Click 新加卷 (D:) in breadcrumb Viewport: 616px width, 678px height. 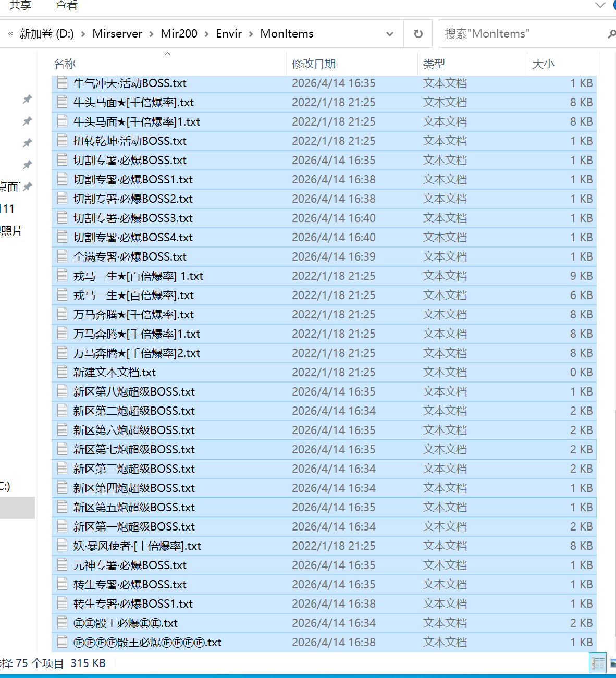46,34
